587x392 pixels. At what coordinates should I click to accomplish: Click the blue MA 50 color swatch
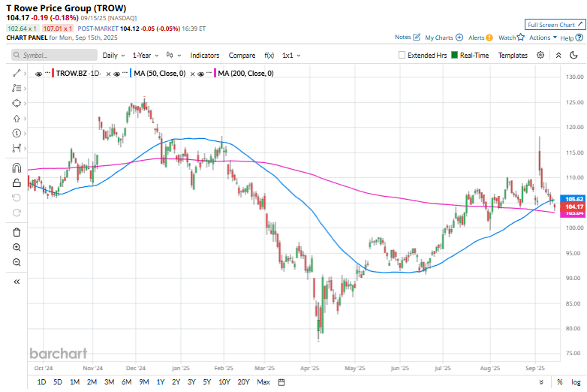click(131, 73)
